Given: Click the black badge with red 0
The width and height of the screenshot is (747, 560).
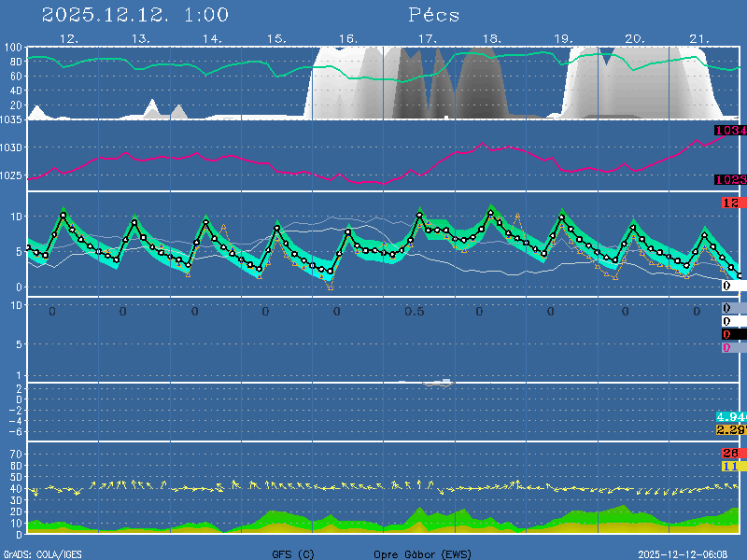Looking at the screenshot, I should point(732,334).
